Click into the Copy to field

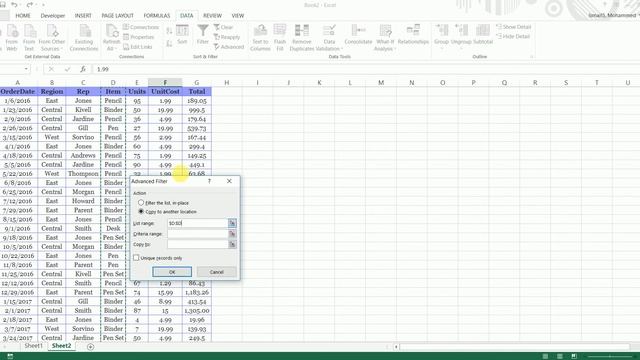198,244
